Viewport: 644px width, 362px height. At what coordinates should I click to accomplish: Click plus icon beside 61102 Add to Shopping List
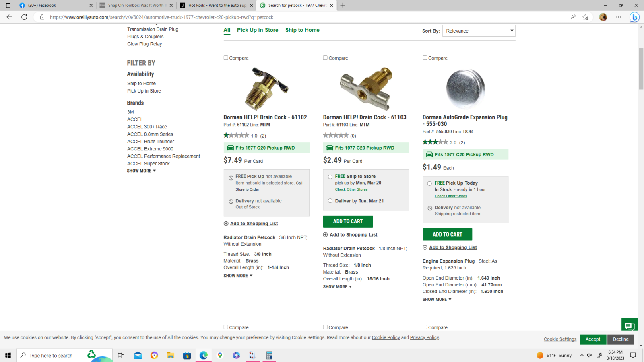[226, 224]
